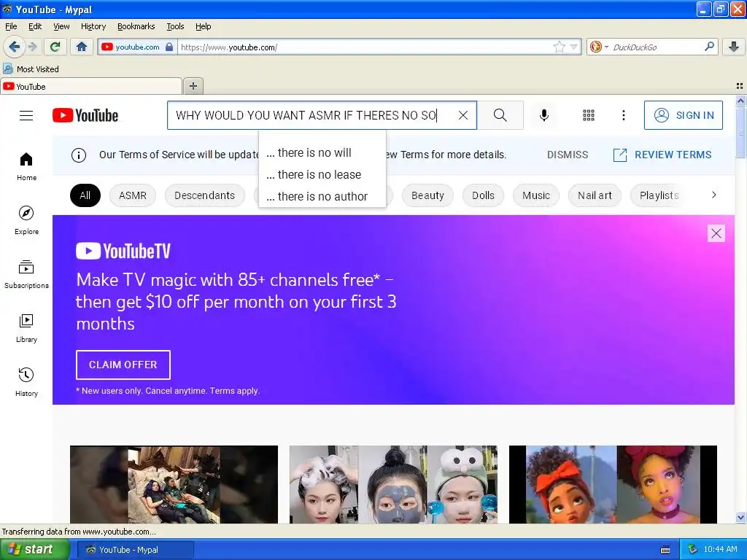Open the File menu
This screenshot has width=747, height=560.
click(x=11, y=26)
